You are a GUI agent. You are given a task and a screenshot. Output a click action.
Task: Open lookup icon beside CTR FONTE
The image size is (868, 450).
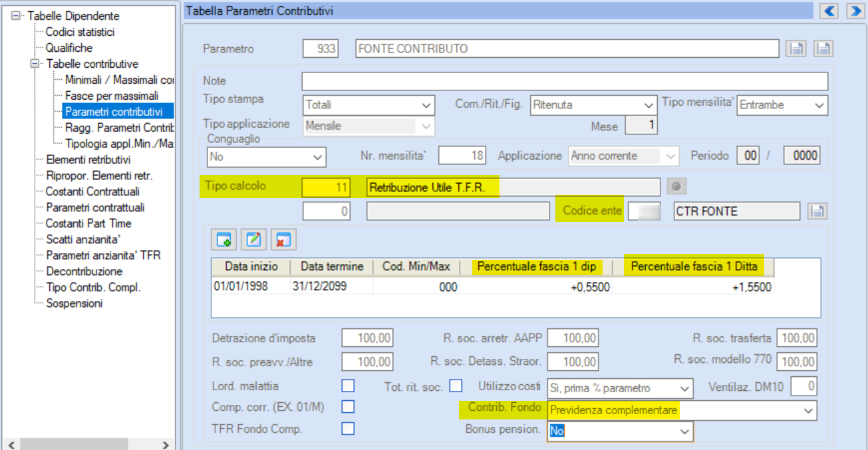coord(817,211)
